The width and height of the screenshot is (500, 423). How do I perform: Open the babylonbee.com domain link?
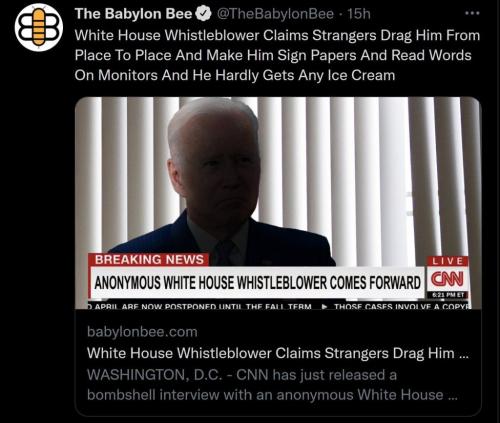pos(142,332)
